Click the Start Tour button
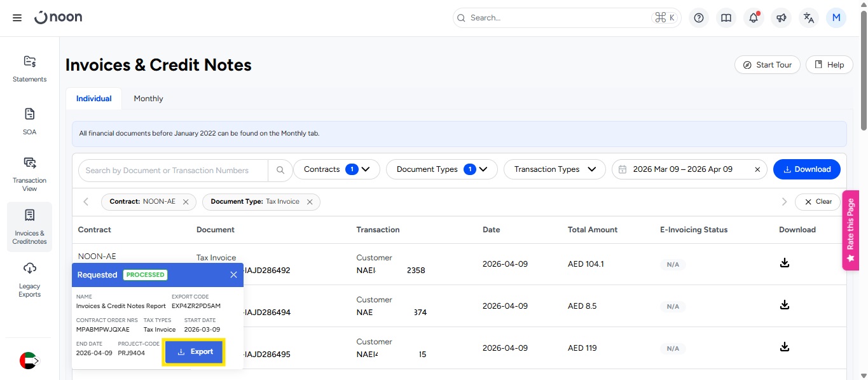Screen dimensions: 868x380 767,65
